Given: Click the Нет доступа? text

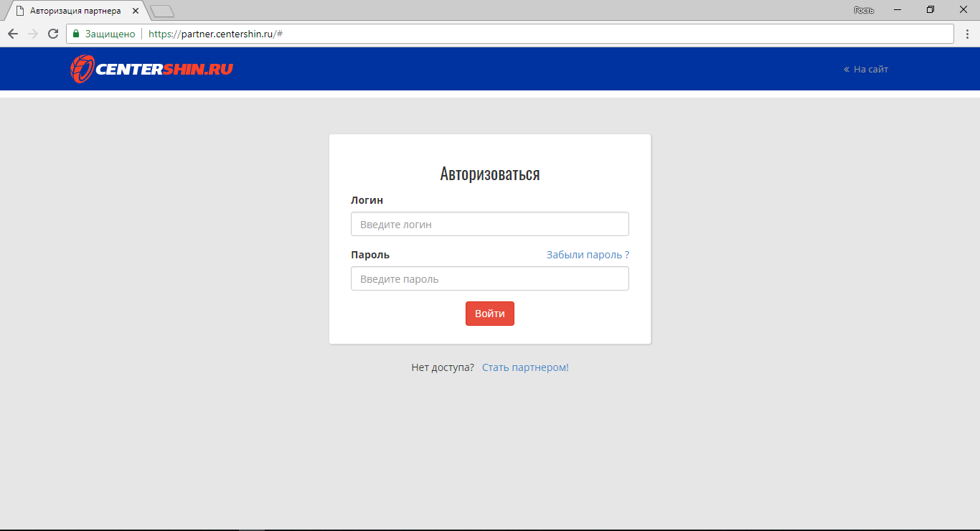Looking at the screenshot, I should pyautogui.click(x=443, y=367).
